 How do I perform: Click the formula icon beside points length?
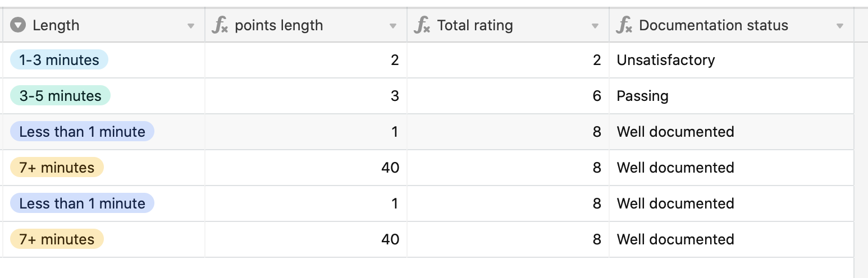[220, 25]
